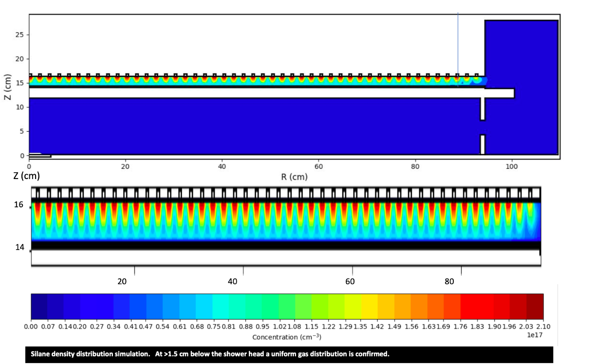
Task: Click the rotated "Z (cm)" y-axis label
Action: (7, 88)
